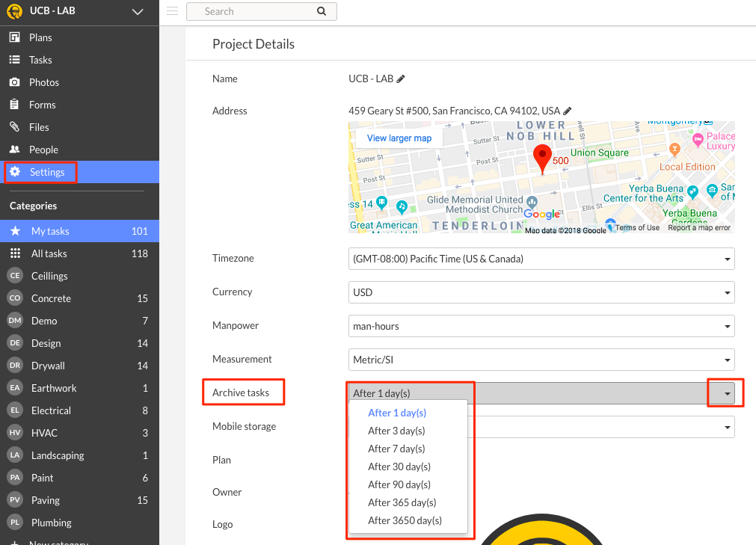
Task: Choose After 3 day(s) option
Action: point(396,431)
